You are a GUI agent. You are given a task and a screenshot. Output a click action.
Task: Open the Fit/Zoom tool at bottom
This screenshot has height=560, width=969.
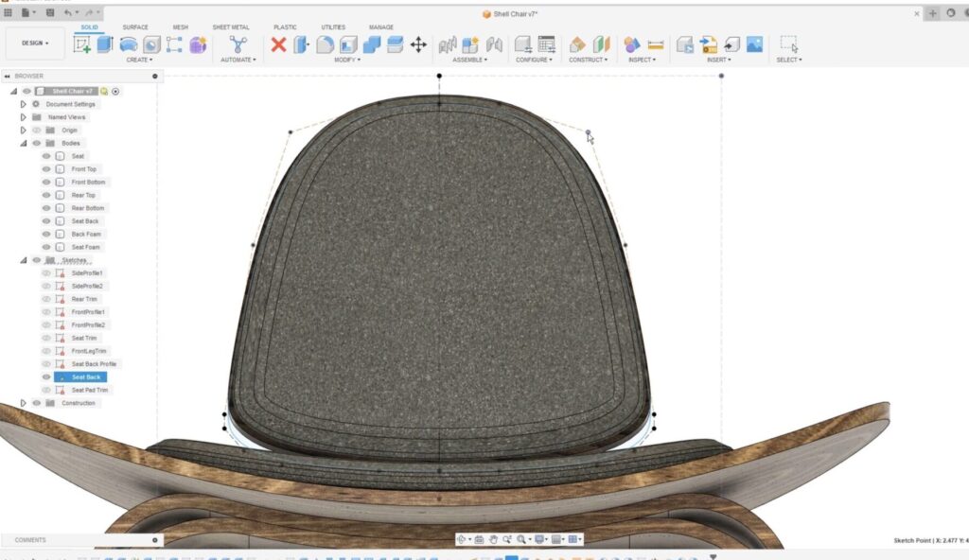521,539
